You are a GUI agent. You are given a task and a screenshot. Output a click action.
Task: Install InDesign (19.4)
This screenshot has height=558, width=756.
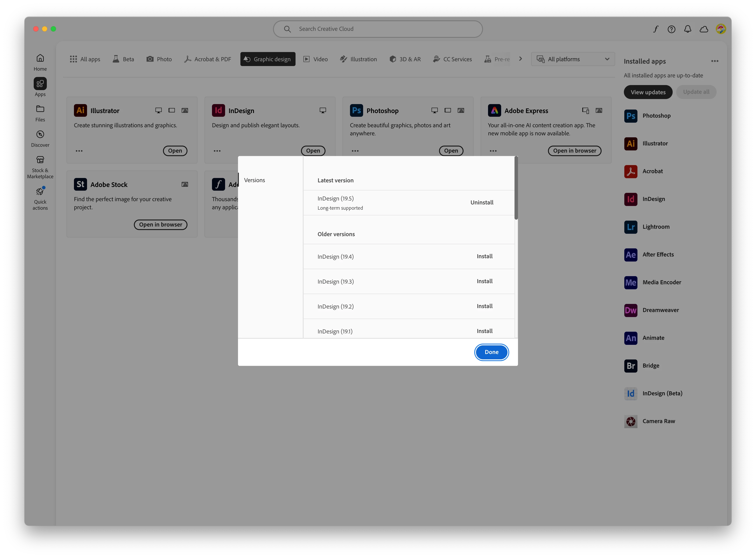tap(484, 256)
